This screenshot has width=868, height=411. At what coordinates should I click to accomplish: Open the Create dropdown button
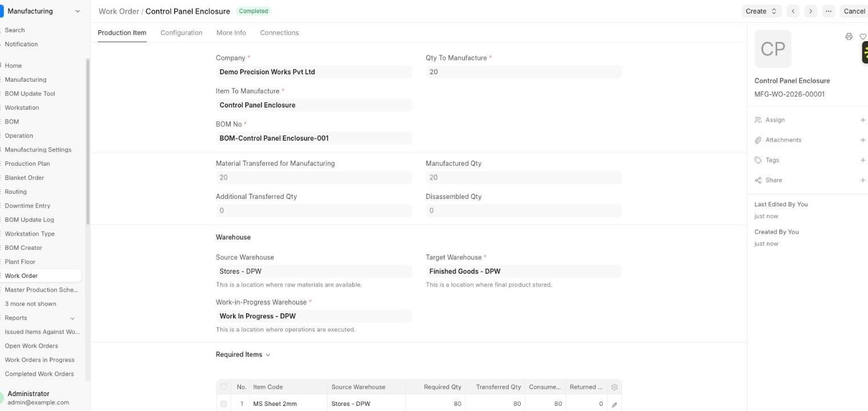pyautogui.click(x=761, y=11)
